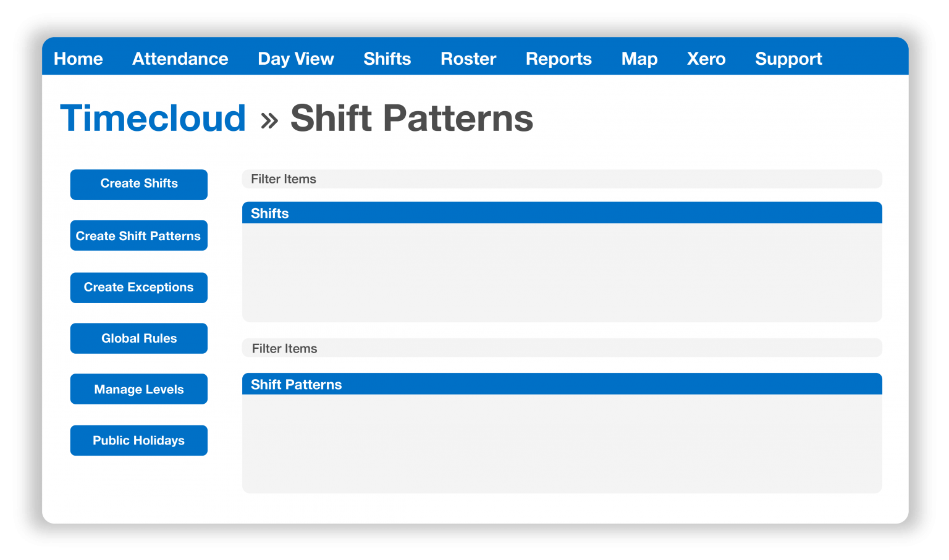Switch to the Attendance section

(180, 59)
